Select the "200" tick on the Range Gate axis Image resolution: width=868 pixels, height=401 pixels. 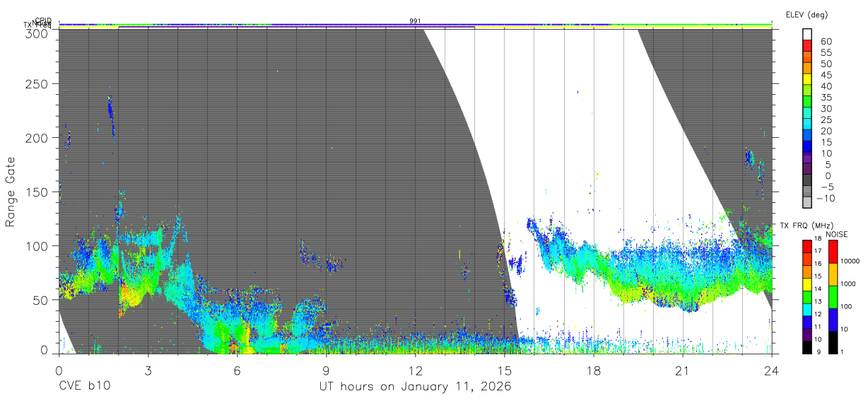point(37,138)
